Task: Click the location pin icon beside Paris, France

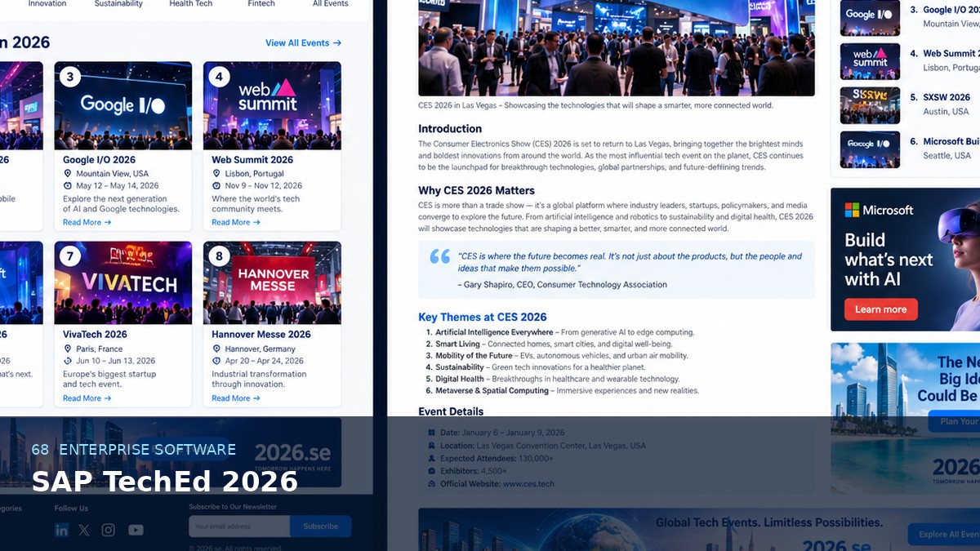Action: tap(68, 349)
